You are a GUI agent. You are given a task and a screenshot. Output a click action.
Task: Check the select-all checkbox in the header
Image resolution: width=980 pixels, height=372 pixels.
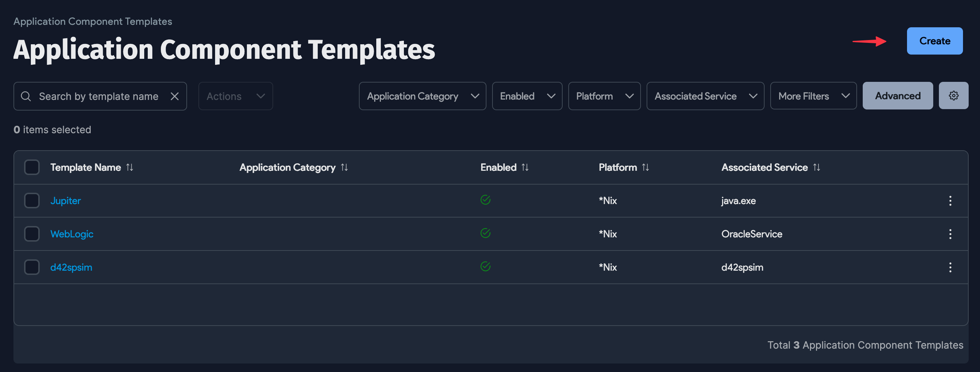click(32, 167)
